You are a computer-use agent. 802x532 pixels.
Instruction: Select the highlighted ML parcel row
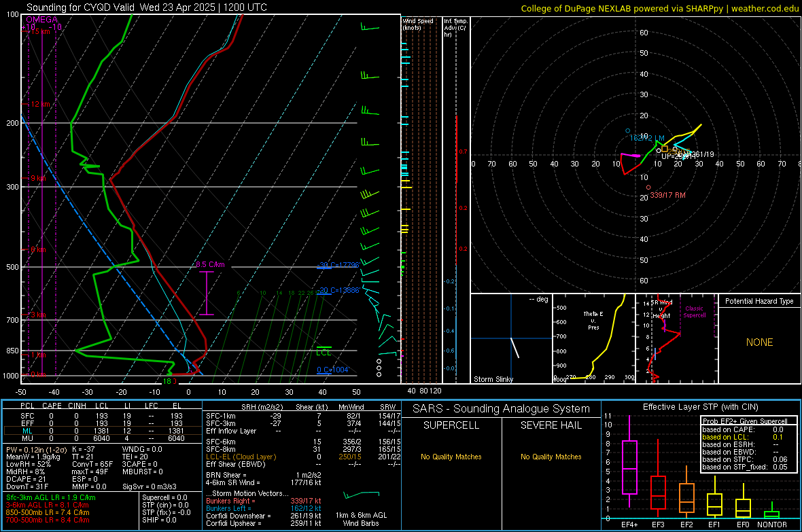102,431
